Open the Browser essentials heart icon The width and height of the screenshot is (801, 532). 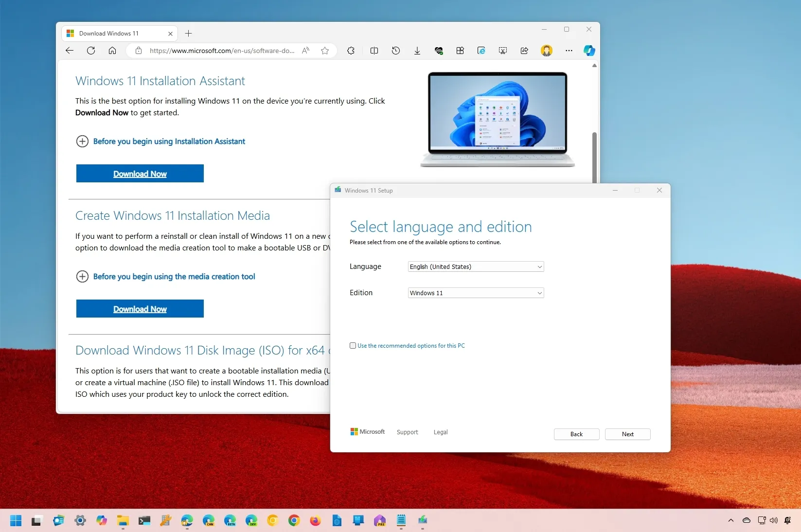[x=439, y=51]
